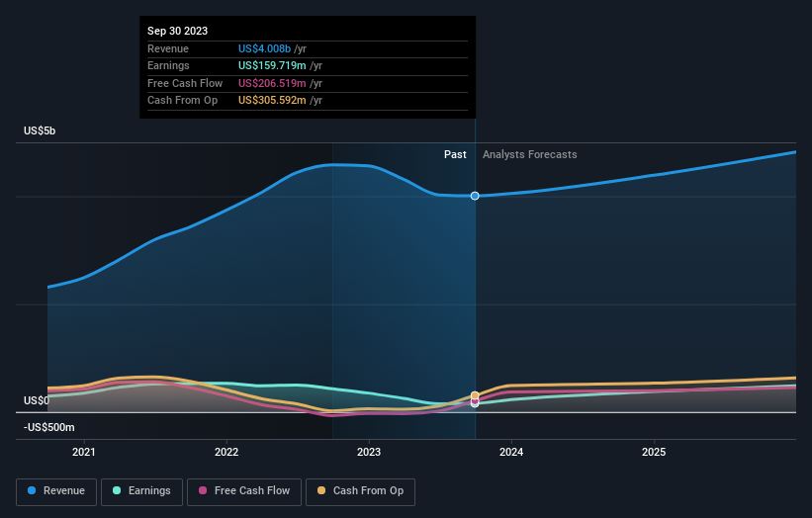Click the -US$500m y-axis label
Screen dimensions: 812x518
(49, 427)
